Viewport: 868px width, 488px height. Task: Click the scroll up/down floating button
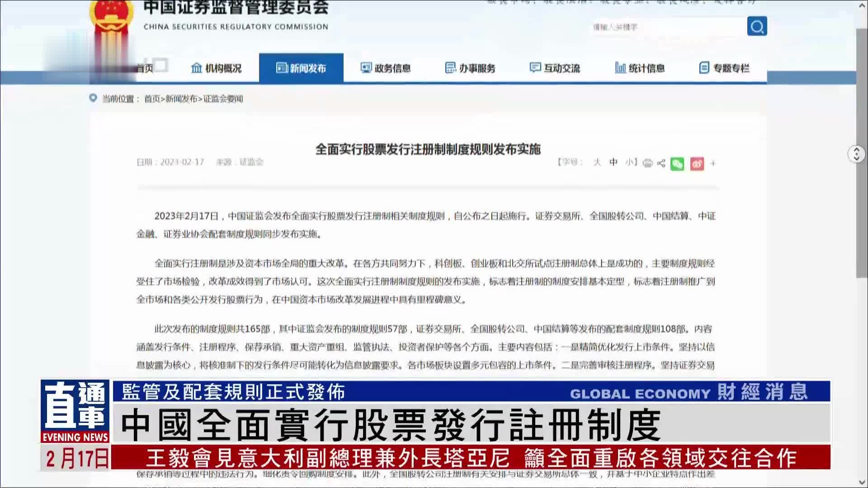(x=856, y=154)
